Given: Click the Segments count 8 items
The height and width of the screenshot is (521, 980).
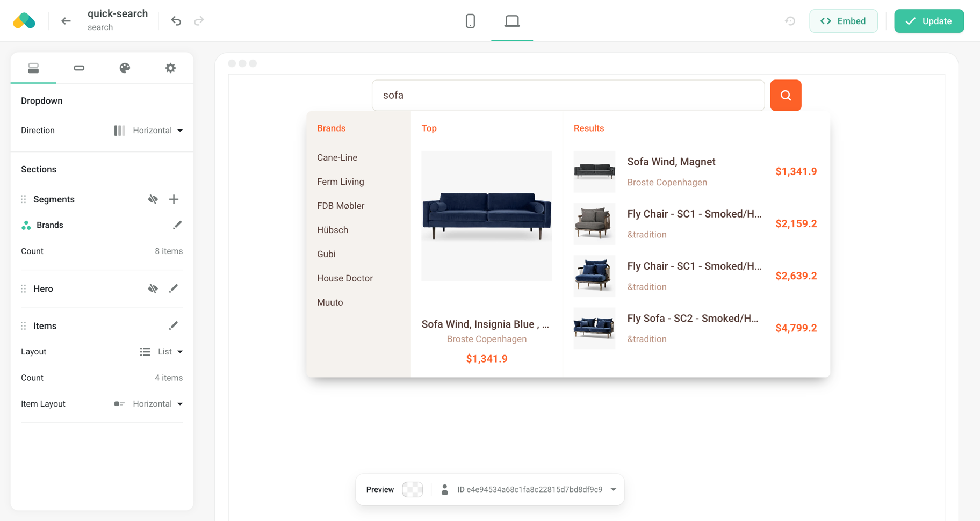Looking at the screenshot, I should (169, 251).
